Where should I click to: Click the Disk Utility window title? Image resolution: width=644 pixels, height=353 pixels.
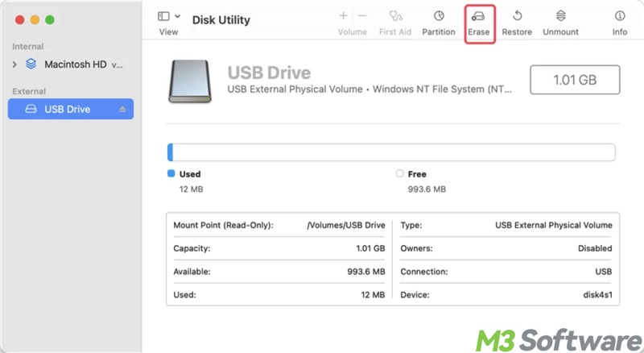pos(221,20)
